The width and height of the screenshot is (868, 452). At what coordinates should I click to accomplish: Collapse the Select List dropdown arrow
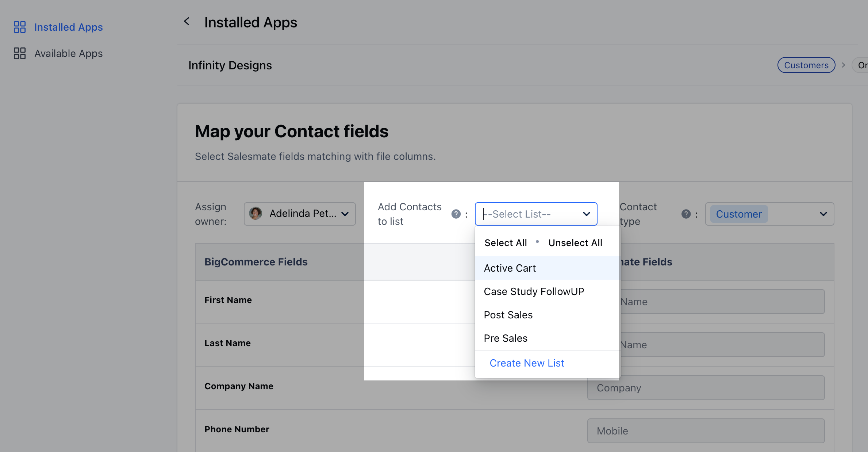click(586, 214)
